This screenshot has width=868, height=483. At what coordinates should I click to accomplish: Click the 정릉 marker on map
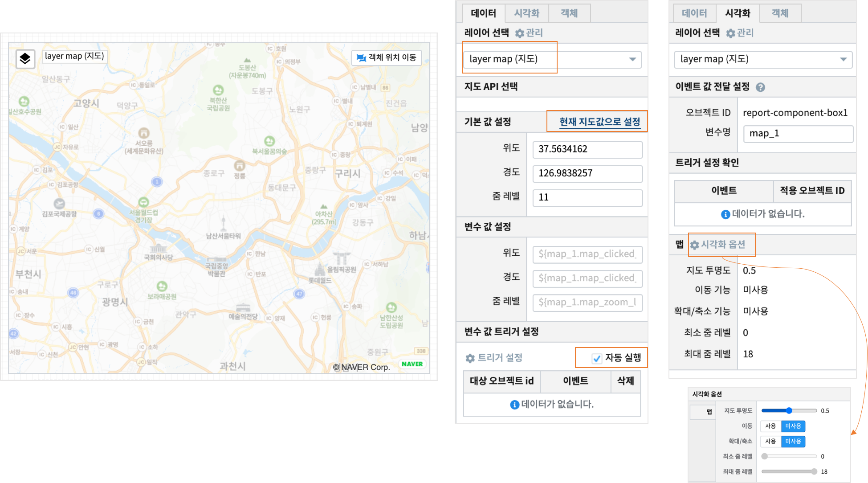point(240,165)
